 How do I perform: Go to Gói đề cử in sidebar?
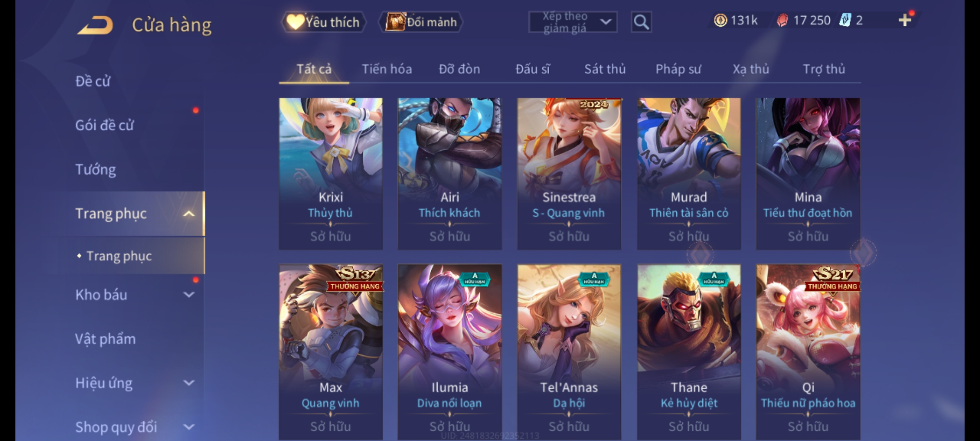[x=105, y=125]
